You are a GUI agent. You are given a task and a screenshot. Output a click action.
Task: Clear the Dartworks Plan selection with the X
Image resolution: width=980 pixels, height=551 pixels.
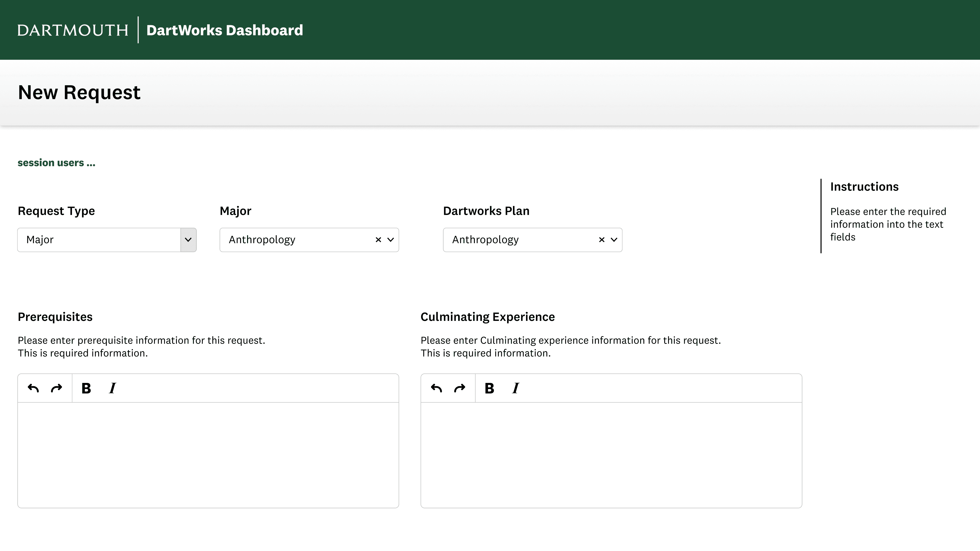tap(602, 240)
